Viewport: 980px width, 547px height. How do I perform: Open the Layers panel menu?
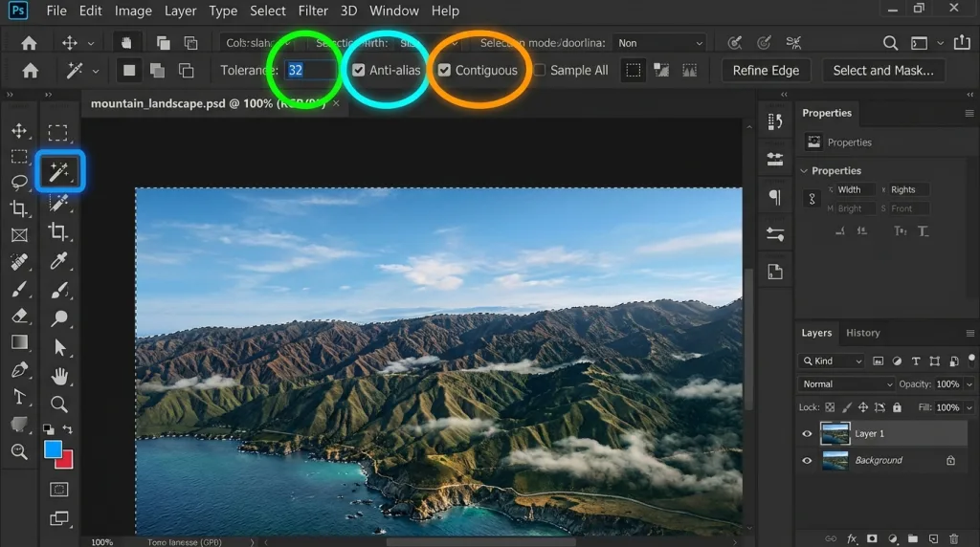970,334
